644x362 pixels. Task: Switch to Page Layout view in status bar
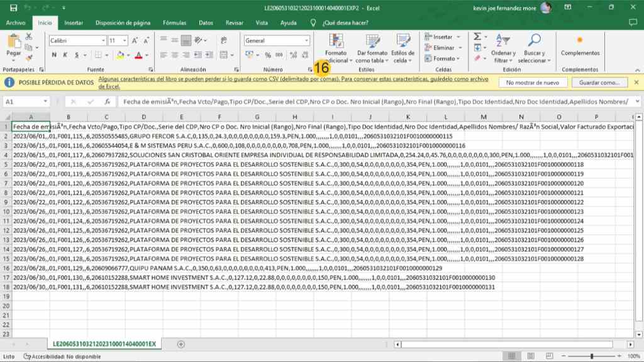click(x=530, y=356)
